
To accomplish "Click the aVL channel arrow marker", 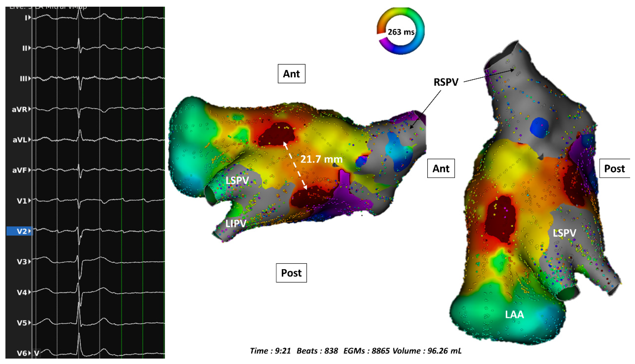I will [29, 139].
